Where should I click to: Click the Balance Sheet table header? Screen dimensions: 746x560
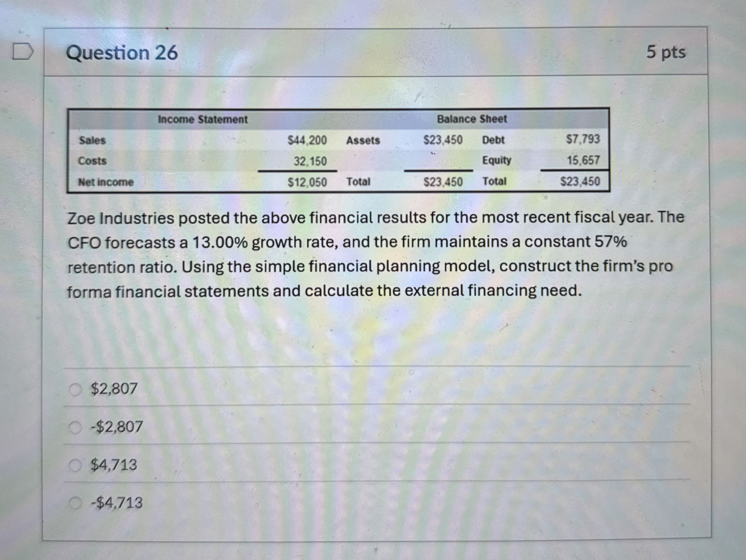pos(472,119)
